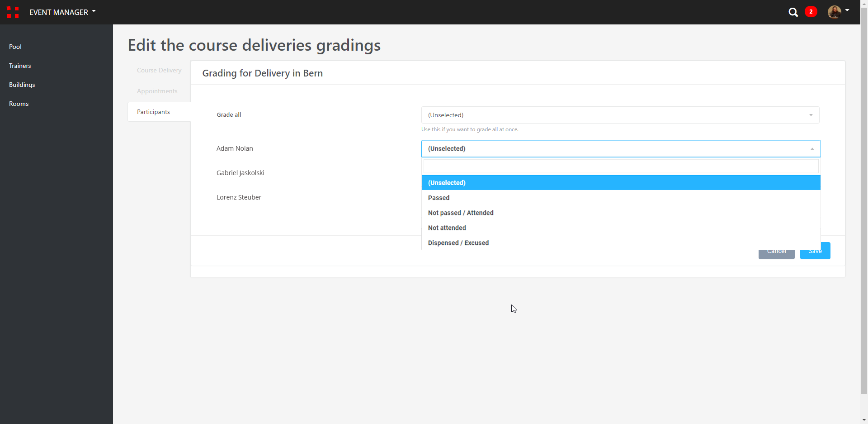Click the red squares app logo
This screenshot has height=424, width=868.
tap(13, 12)
